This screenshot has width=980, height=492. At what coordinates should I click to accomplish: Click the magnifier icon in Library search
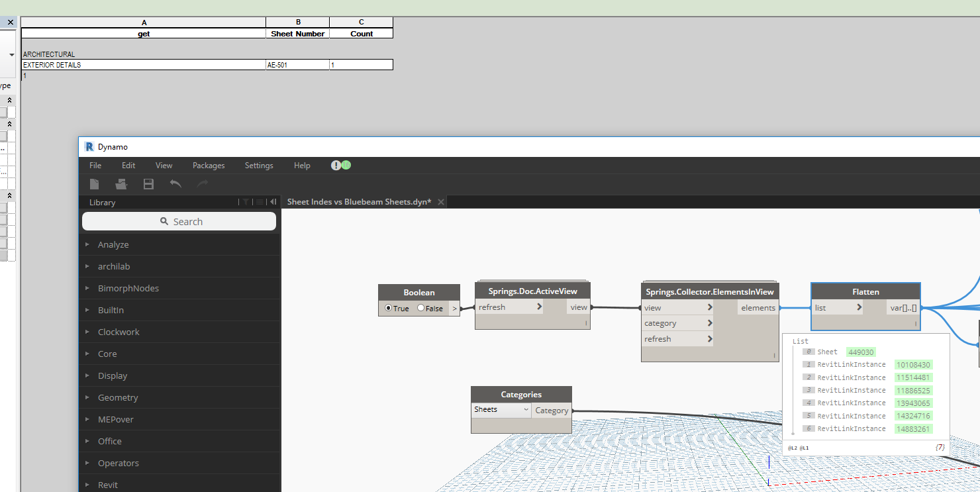164,222
